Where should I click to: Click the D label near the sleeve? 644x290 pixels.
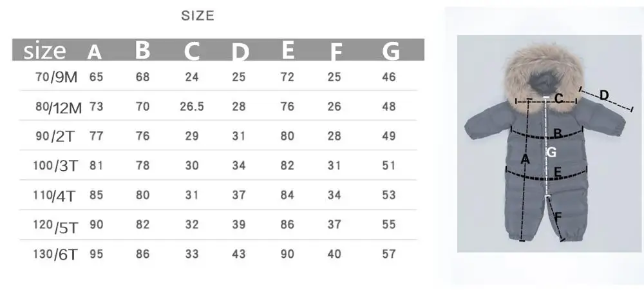(x=603, y=95)
